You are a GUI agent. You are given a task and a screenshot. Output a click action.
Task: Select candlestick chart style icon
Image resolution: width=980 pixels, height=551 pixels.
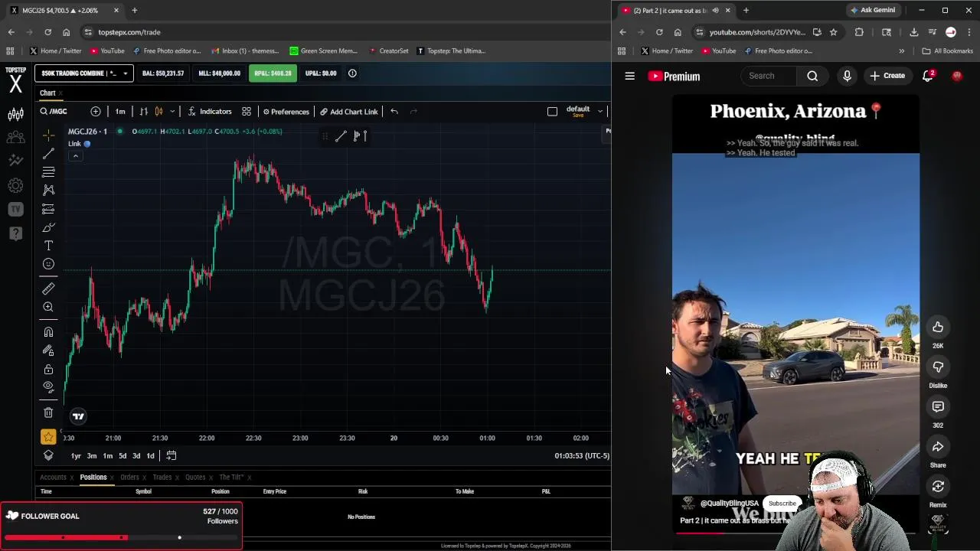(159, 112)
